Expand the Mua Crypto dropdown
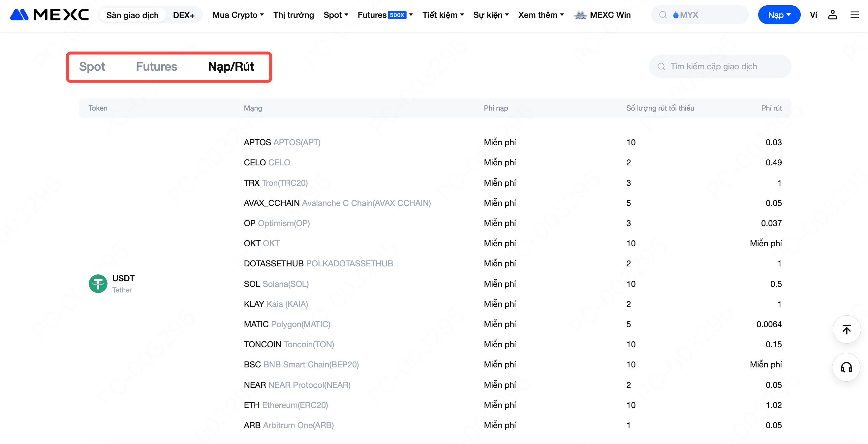The width and height of the screenshot is (868, 444). point(238,15)
